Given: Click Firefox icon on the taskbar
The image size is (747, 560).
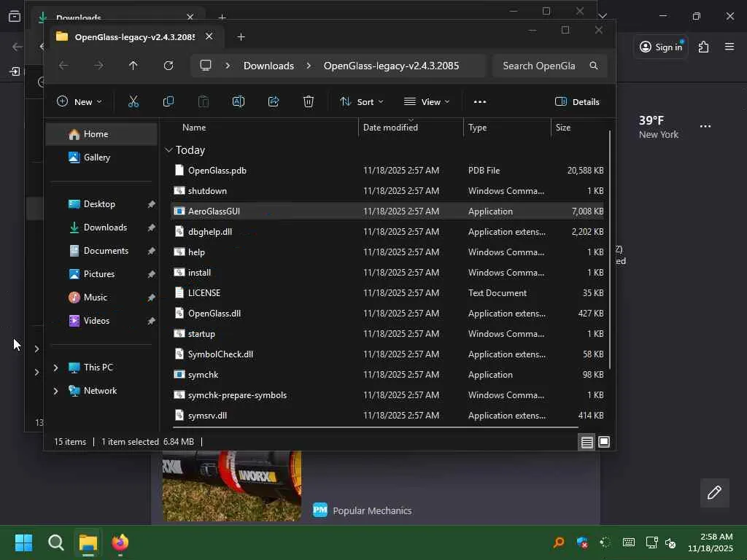Looking at the screenshot, I should pos(120,542).
